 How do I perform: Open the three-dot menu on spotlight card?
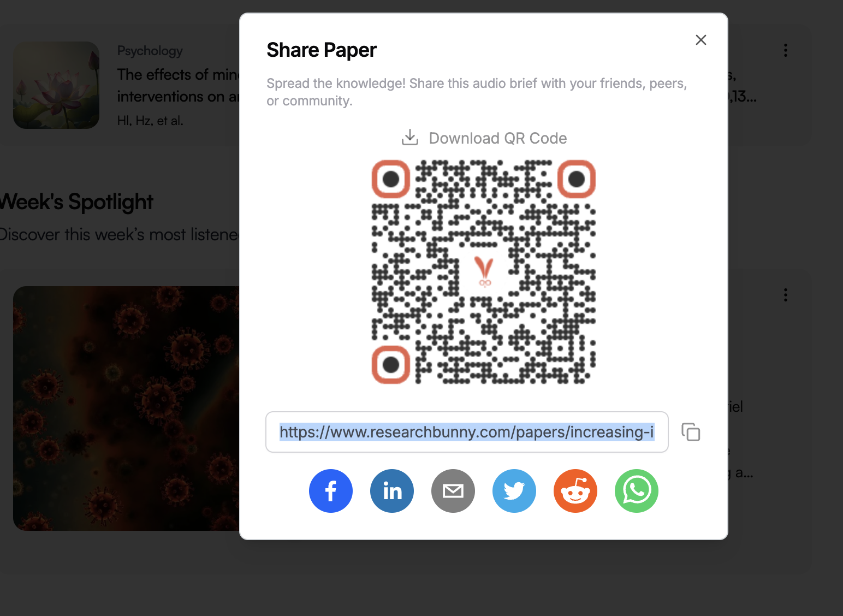coord(786,295)
